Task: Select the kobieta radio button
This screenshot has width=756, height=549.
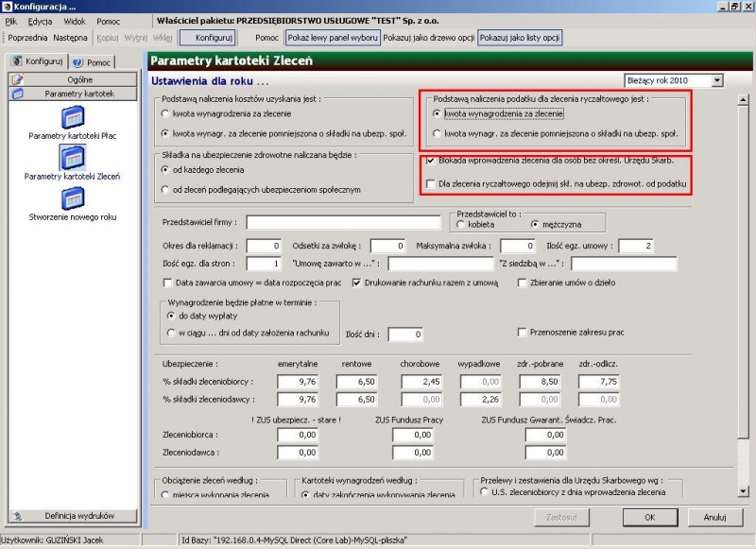Action: tap(460, 225)
